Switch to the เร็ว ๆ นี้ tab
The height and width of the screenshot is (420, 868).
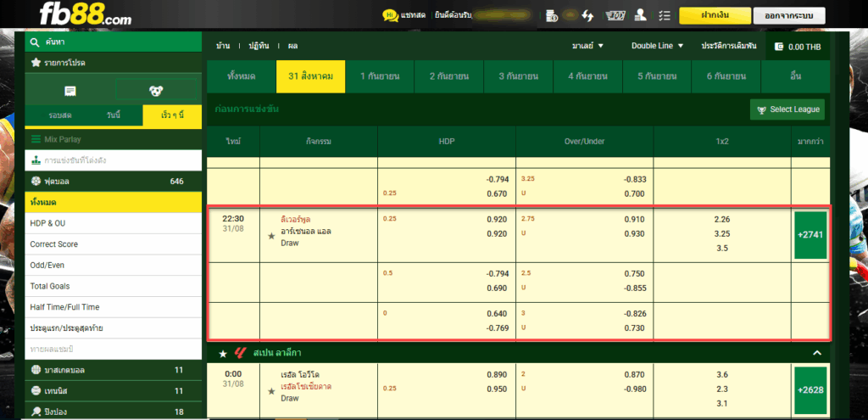pyautogui.click(x=172, y=115)
